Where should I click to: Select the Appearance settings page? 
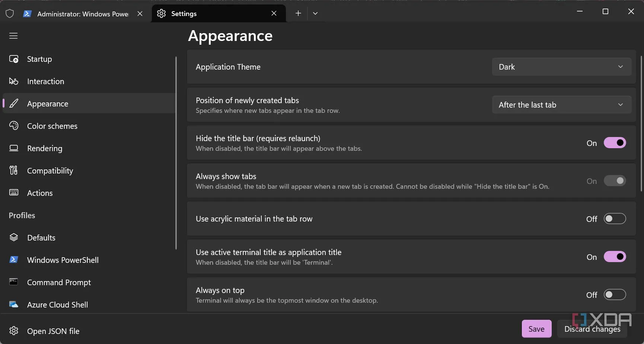(89, 103)
